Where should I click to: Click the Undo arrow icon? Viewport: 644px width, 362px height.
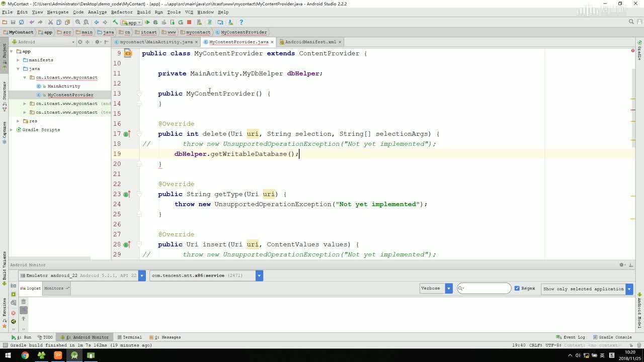[32, 22]
